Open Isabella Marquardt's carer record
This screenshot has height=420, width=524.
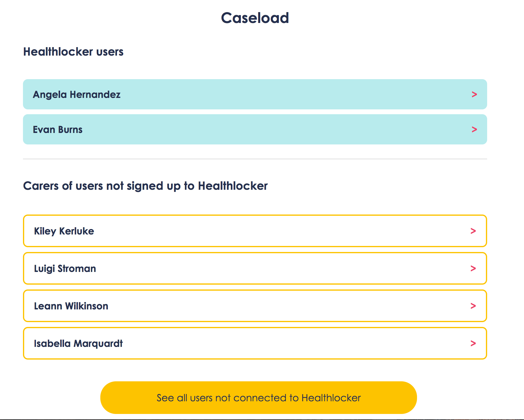(x=78, y=343)
